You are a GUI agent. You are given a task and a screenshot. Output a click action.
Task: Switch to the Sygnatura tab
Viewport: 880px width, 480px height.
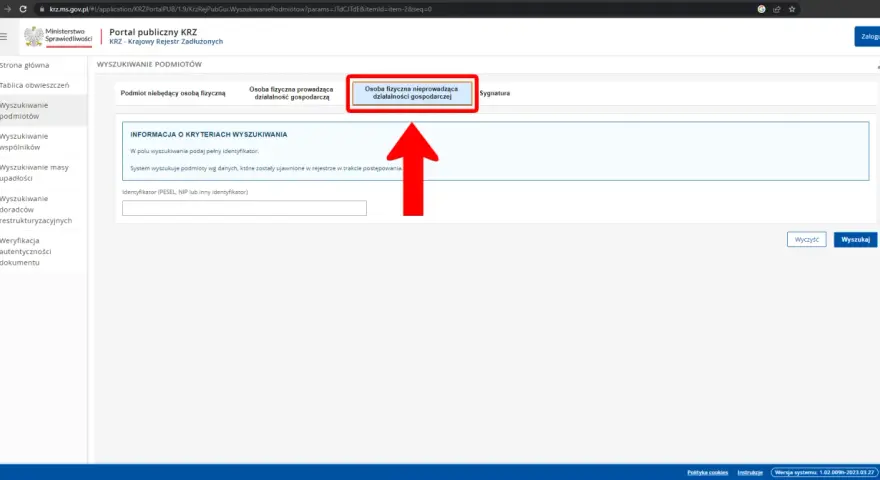494,93
